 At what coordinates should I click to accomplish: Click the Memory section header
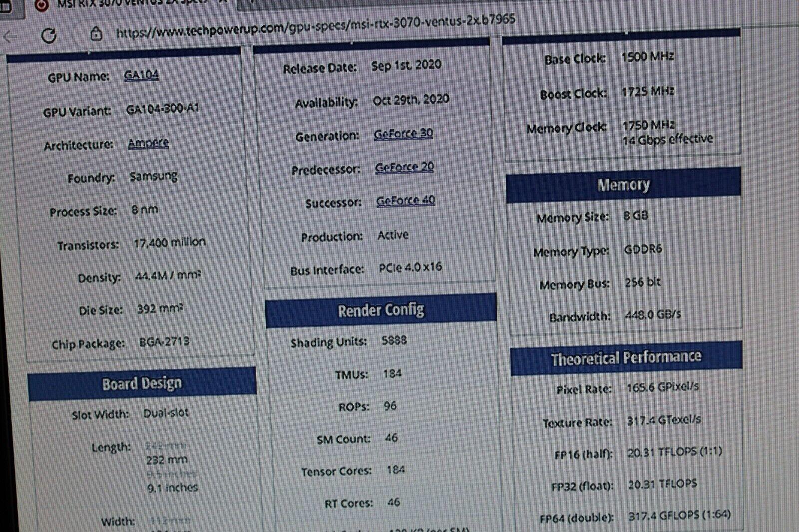pos(623,185)
